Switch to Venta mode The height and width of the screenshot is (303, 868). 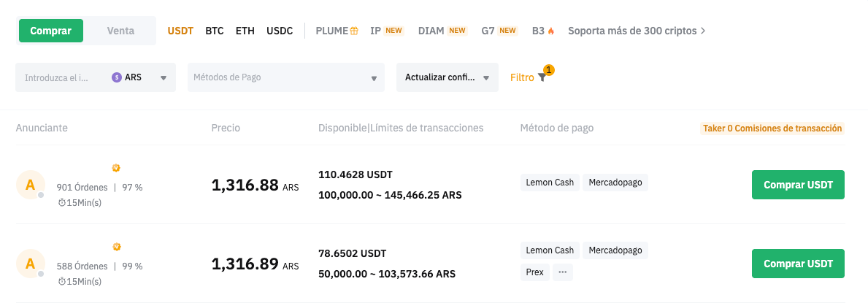(120, 31)
